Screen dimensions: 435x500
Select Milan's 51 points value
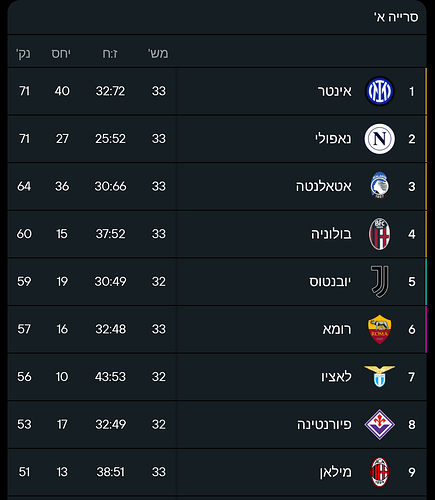(24, 472)
